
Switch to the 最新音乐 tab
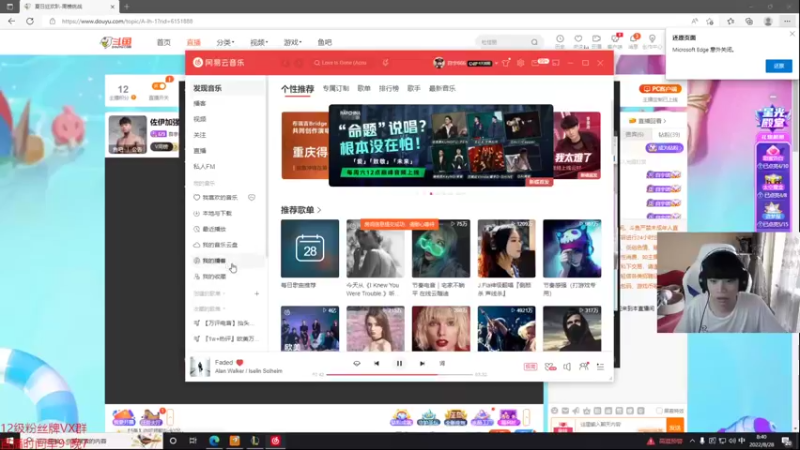442,88
